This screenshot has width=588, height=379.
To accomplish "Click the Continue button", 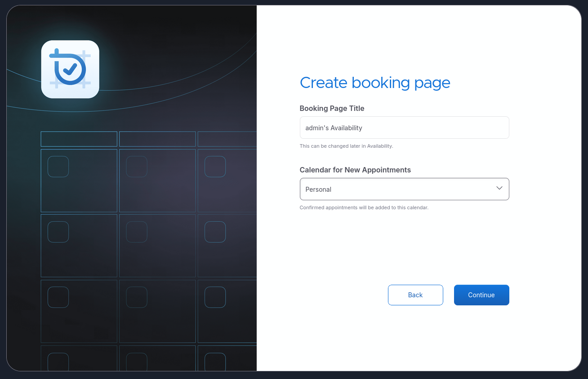I will (x=481, y=295).
